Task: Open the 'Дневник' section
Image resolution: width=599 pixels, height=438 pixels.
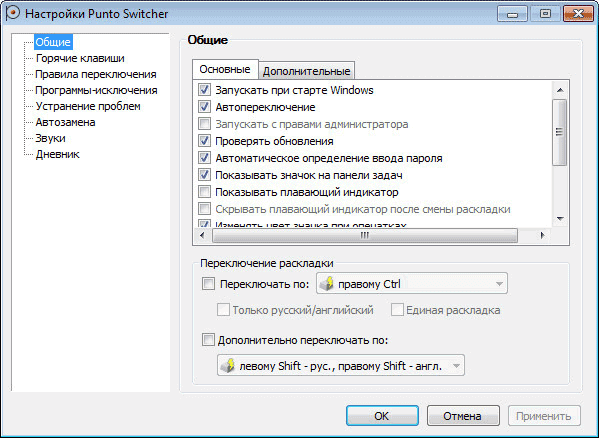Action: (x=58, y=154)
